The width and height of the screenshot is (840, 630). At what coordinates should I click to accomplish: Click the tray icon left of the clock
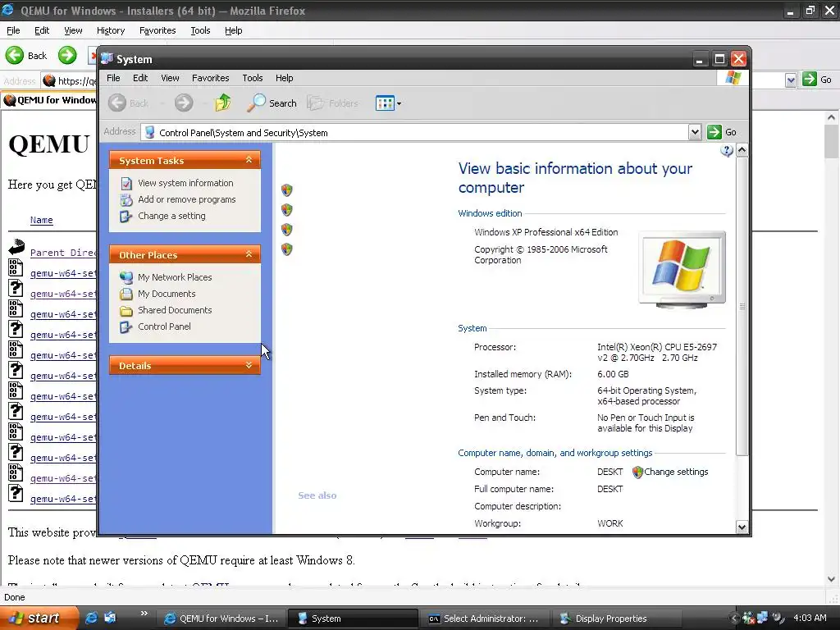tap(778, 618)
